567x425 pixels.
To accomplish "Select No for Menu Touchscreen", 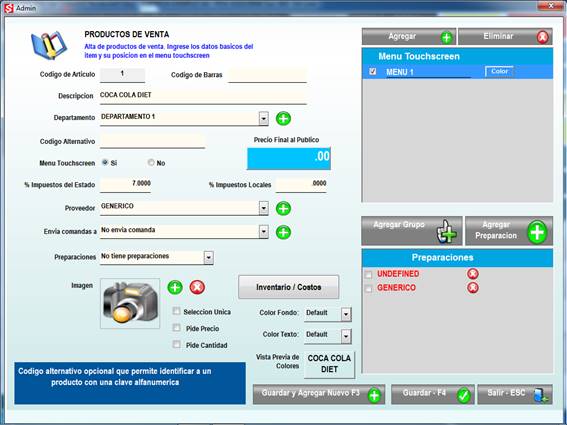I will pyautogui.click(x=151, y=163).
